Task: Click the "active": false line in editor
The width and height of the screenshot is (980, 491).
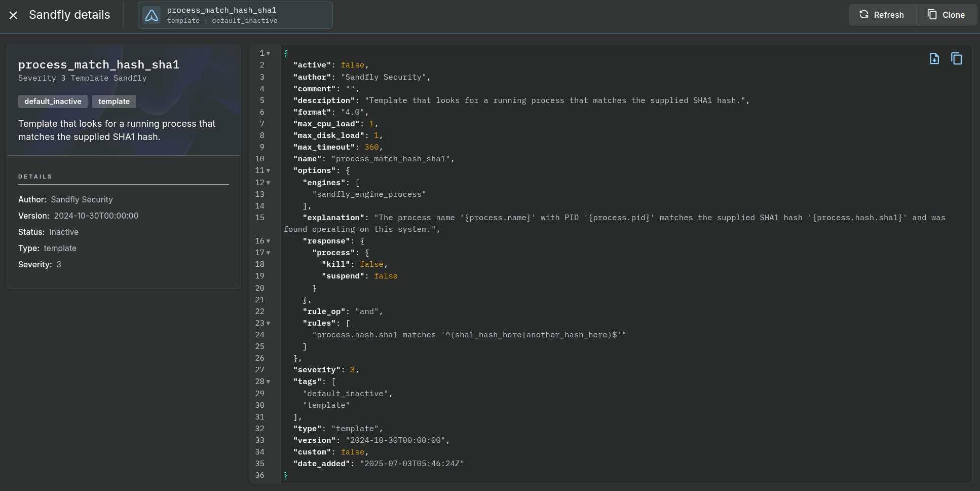Action: click(331, 65)
